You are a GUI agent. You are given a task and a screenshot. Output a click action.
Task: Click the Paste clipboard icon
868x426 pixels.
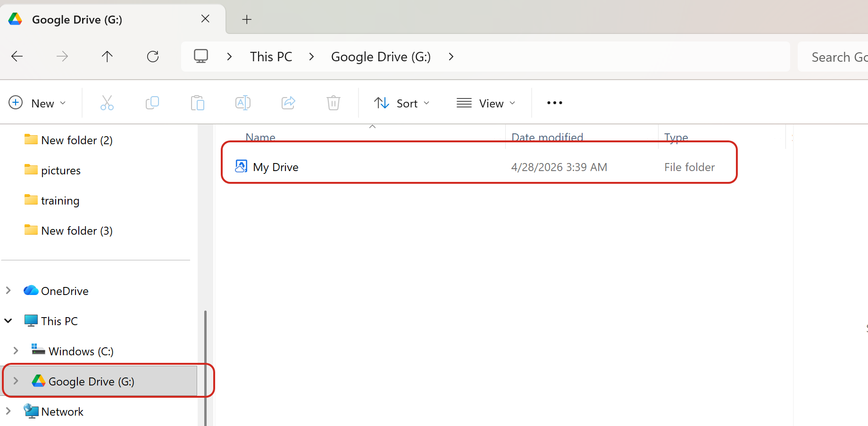(x=197, y=103)
